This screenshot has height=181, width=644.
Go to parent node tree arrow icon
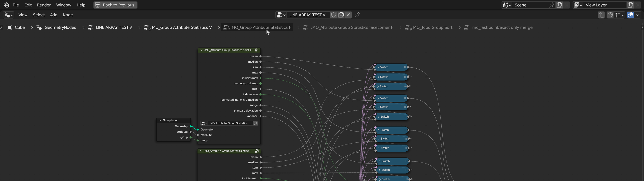[x=601, y=15]
